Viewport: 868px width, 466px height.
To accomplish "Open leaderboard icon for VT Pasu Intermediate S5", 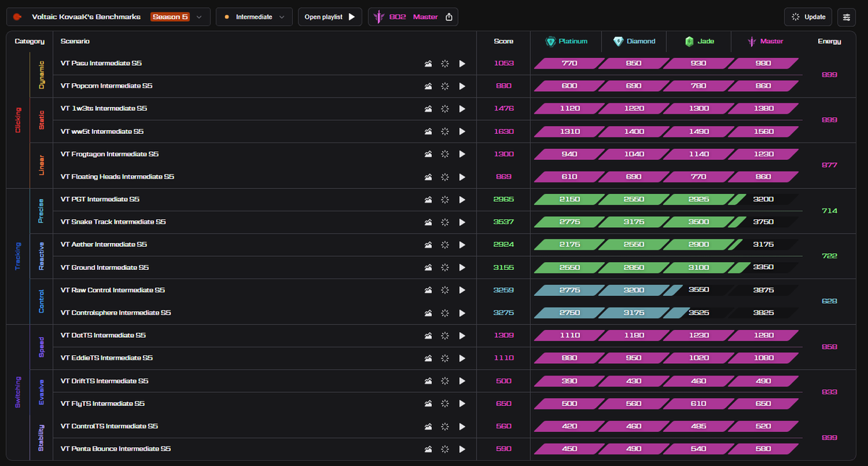I will (x=428, y=64).
